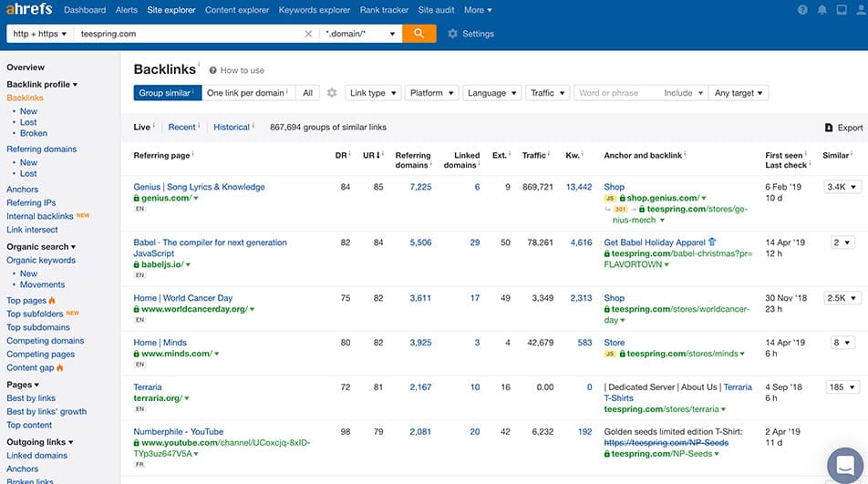Open Keywords explorer in top navigation
This screenshot has width=868, height=484.
click(315, 10)
